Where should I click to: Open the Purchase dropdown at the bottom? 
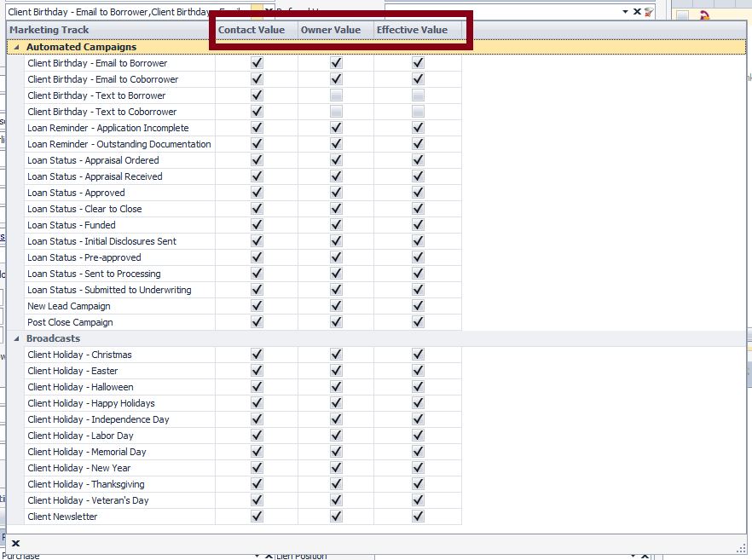point(257,556)
